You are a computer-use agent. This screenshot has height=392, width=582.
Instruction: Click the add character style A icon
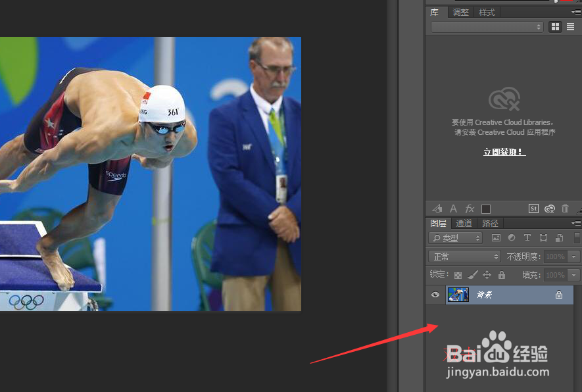[x=453, y=208]
